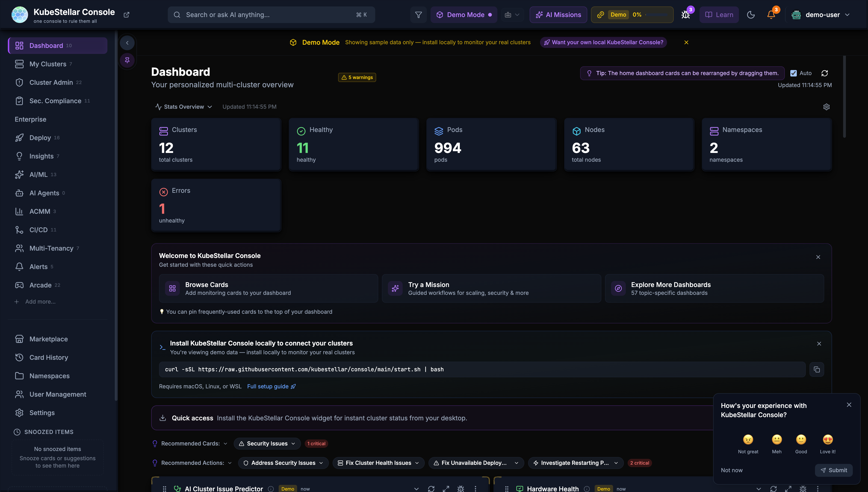
Task: Click the Browse Cards quick action
Action: coord(268,289)
